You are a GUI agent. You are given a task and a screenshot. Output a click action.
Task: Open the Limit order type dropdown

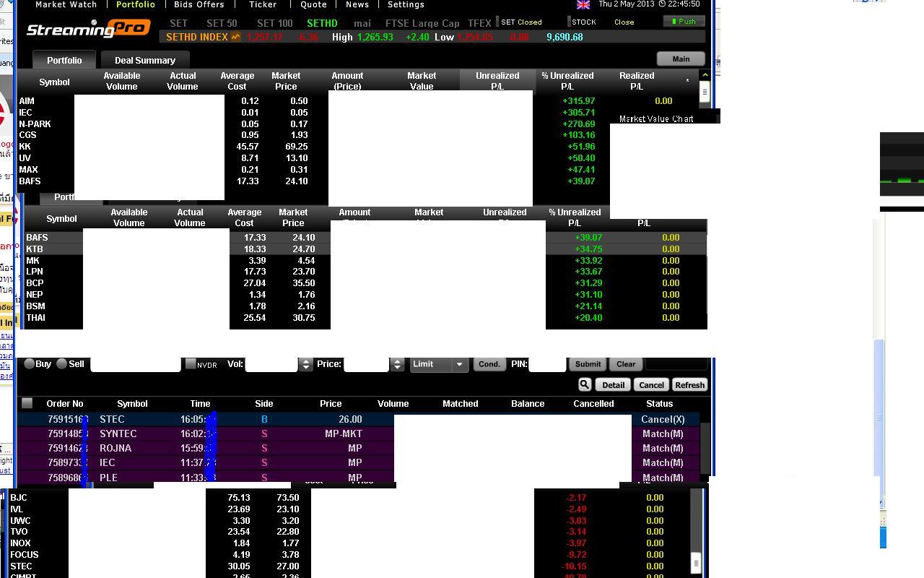pyautogui.click(x=440, y=364)
